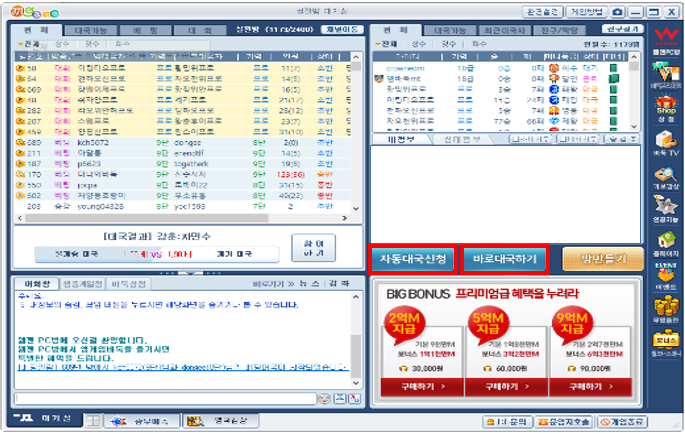The height and width of the screenshot is (434, 685).
Task: Click the 바로대국하기 button
Action: (505, 259)
